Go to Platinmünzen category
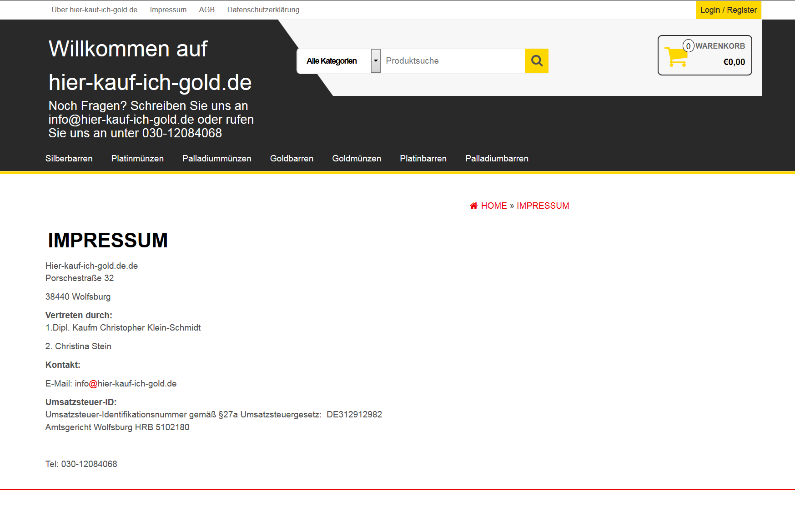The width and height of the screenshot is (795, 532). [137, 159]
